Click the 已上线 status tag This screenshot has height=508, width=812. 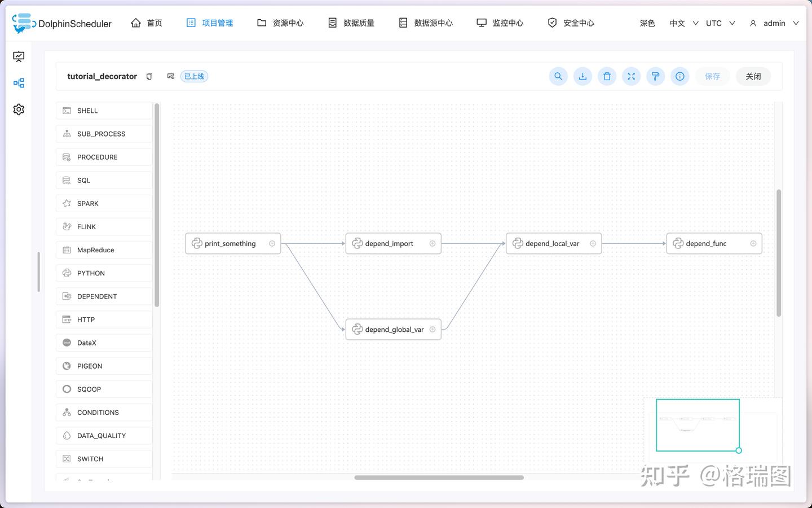[193, 76]
